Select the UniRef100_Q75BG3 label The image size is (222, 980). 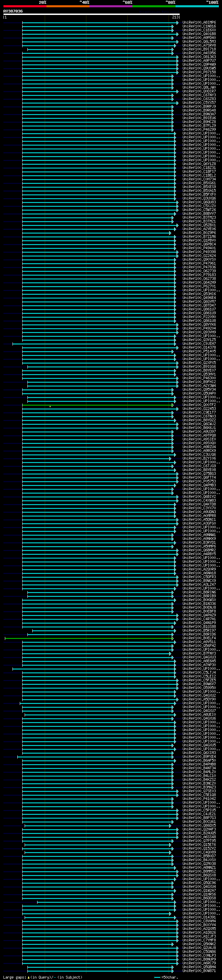click(x=199, y=473)
